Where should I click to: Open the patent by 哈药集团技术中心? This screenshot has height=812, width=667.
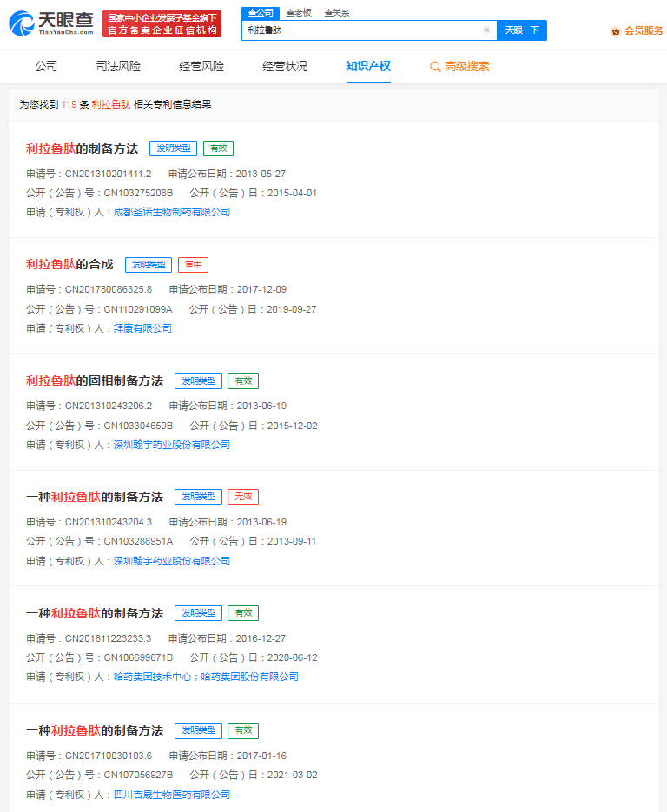(x=95, y=613)
